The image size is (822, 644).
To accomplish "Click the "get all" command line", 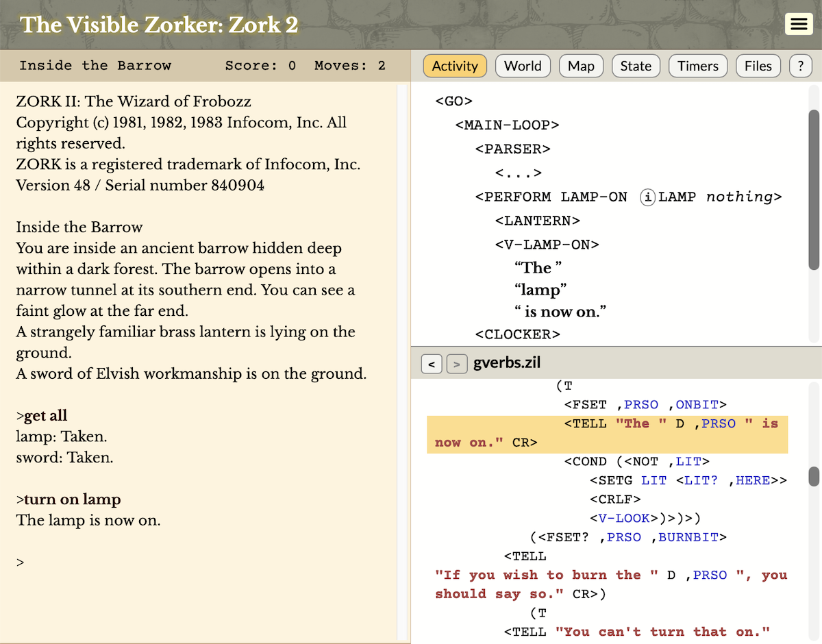I will pos(42,416).
